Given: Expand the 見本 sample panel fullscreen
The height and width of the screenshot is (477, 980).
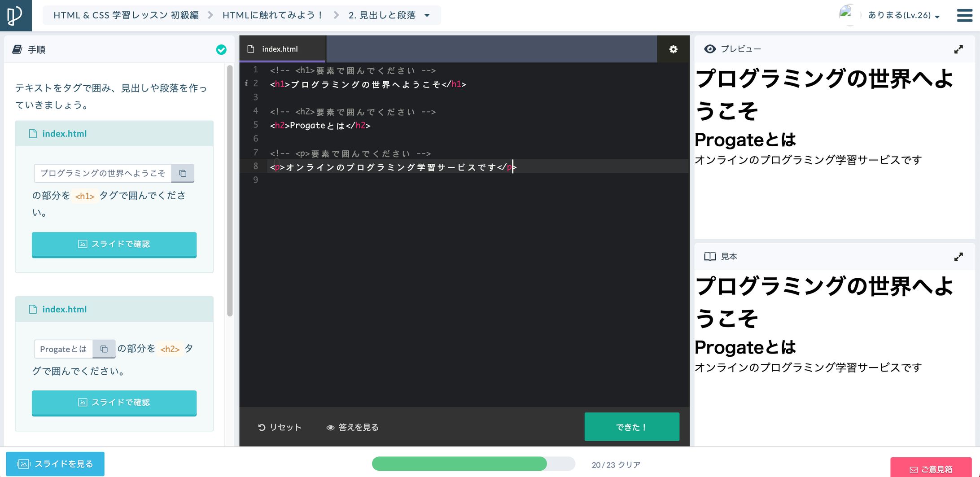Looking at the screenshot, I should (x=958, y=257).
